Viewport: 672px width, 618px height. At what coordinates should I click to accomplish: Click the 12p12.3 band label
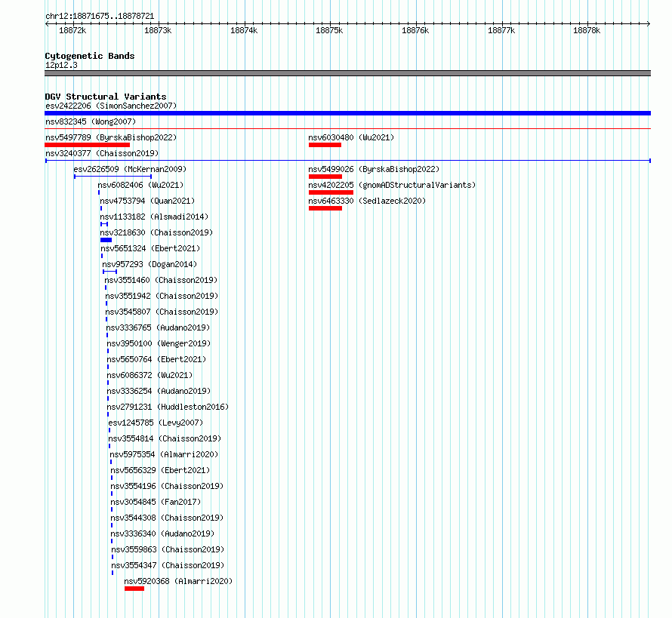(61, 65)
